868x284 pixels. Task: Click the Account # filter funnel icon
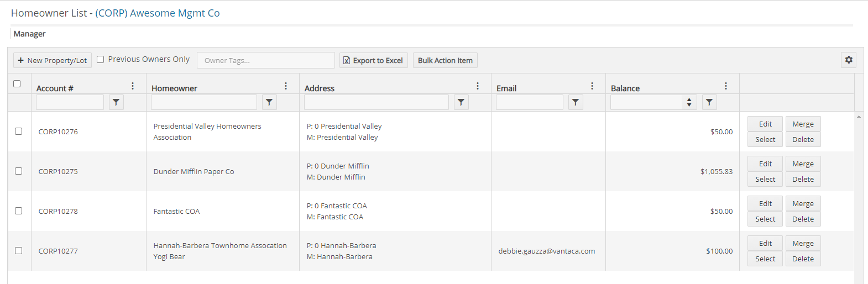[116, 102]
